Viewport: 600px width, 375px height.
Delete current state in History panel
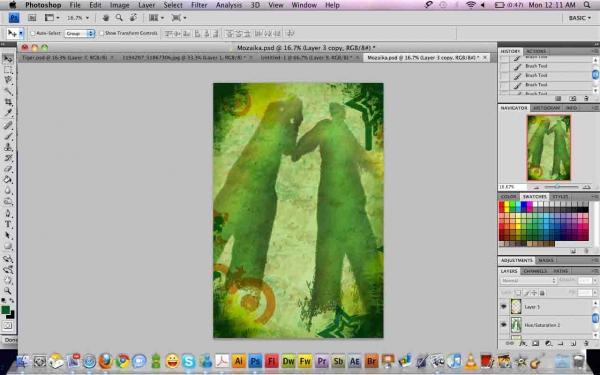coord(586,99)
